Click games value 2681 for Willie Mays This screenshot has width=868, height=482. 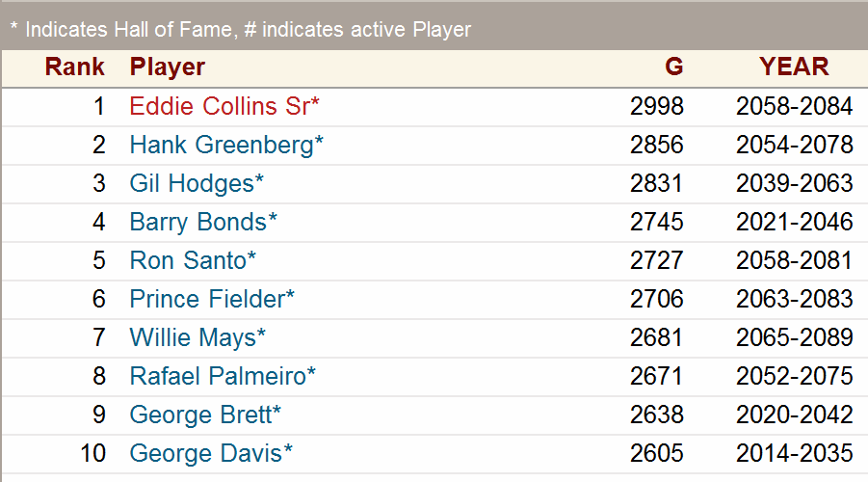click(x=657, y=337)
